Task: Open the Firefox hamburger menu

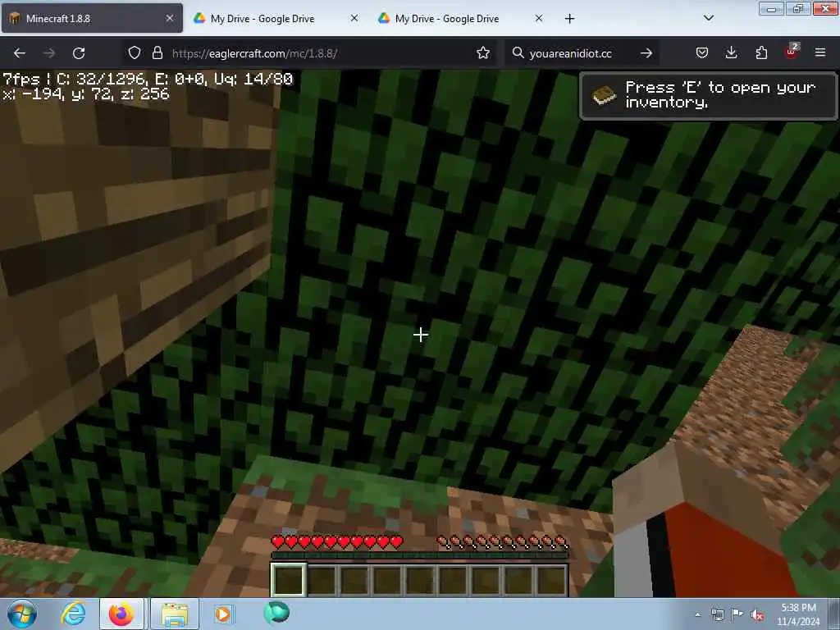Action: coord(819,52)
